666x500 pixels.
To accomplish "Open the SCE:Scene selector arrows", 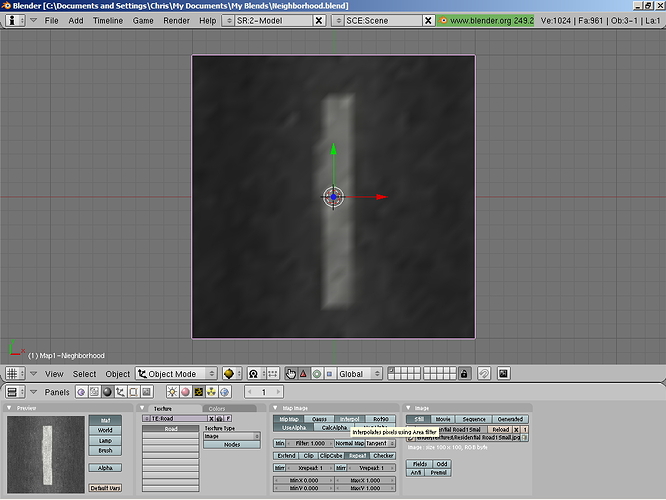I will [x=338, y=20].
